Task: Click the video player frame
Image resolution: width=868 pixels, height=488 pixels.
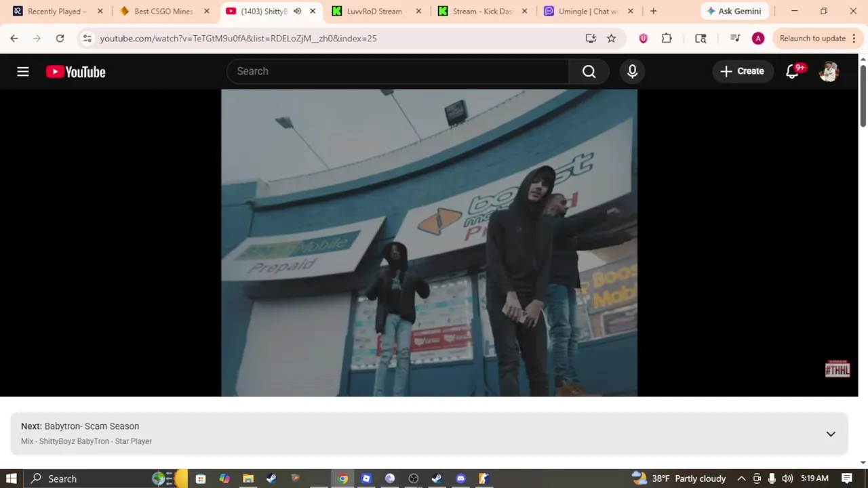Action: [429, 243]
